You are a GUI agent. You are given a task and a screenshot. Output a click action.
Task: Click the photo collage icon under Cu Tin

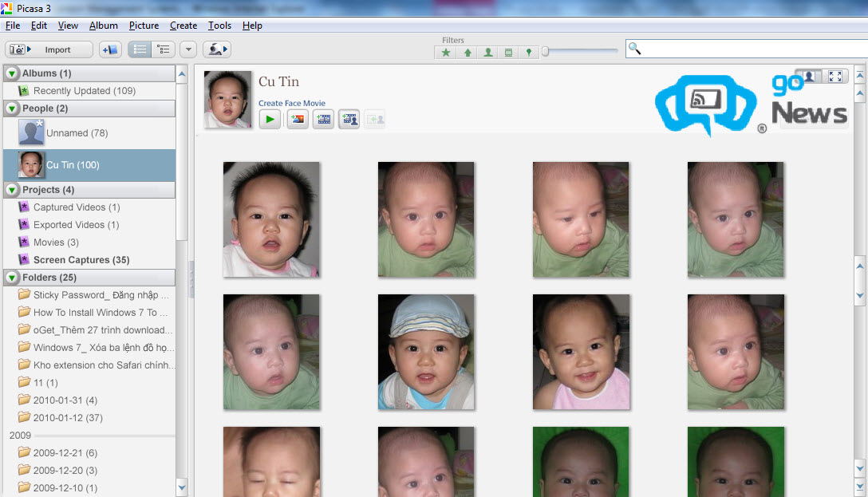(x=298, y=119)
